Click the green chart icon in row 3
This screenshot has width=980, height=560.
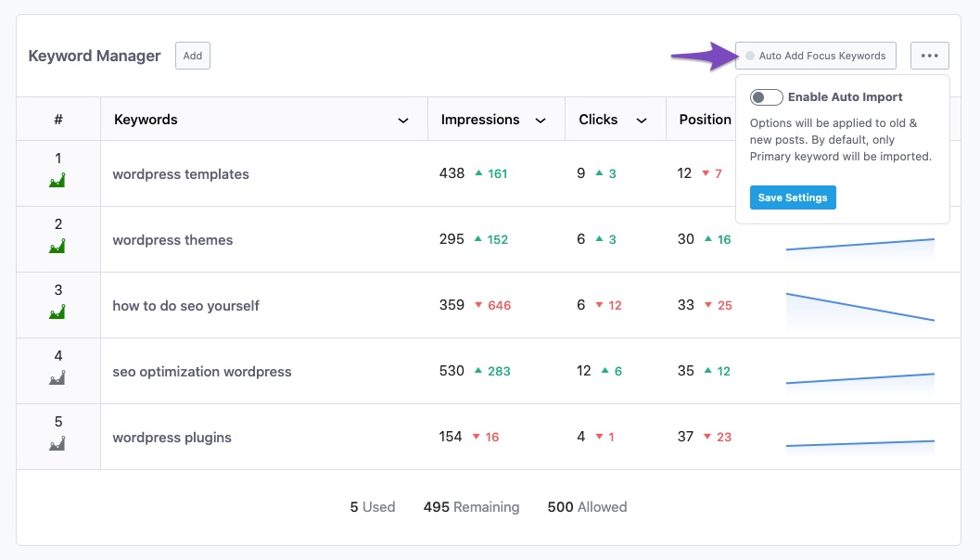point(57,312)
